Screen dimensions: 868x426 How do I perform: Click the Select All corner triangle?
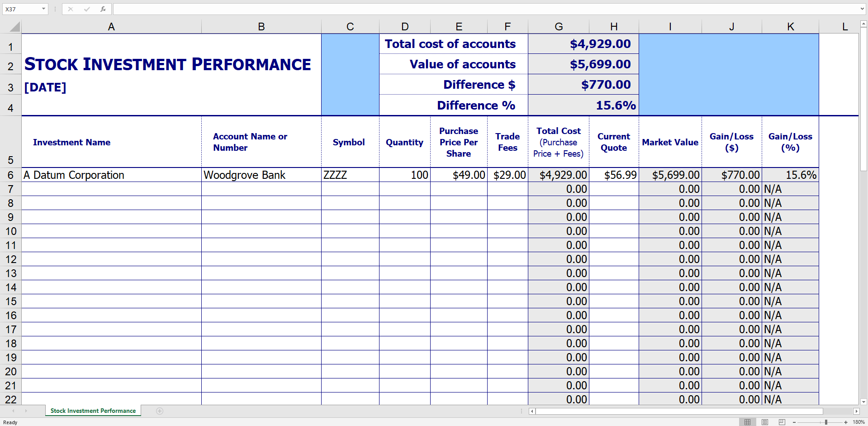[14, 27]
